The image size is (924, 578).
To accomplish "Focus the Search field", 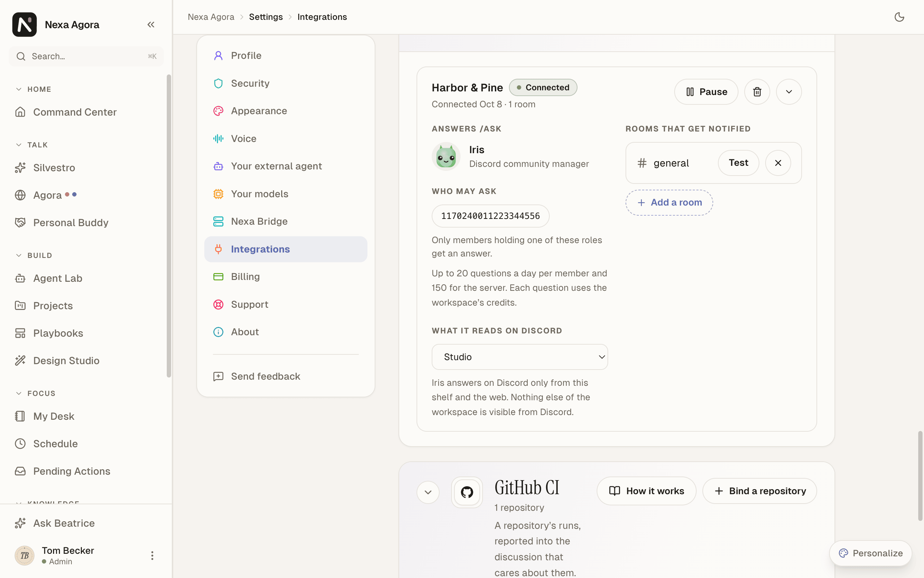I will click(86, 56).
